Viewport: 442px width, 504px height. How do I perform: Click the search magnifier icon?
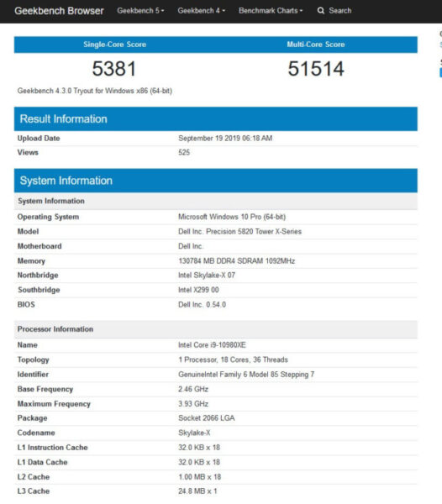click(x=320, y=11)
